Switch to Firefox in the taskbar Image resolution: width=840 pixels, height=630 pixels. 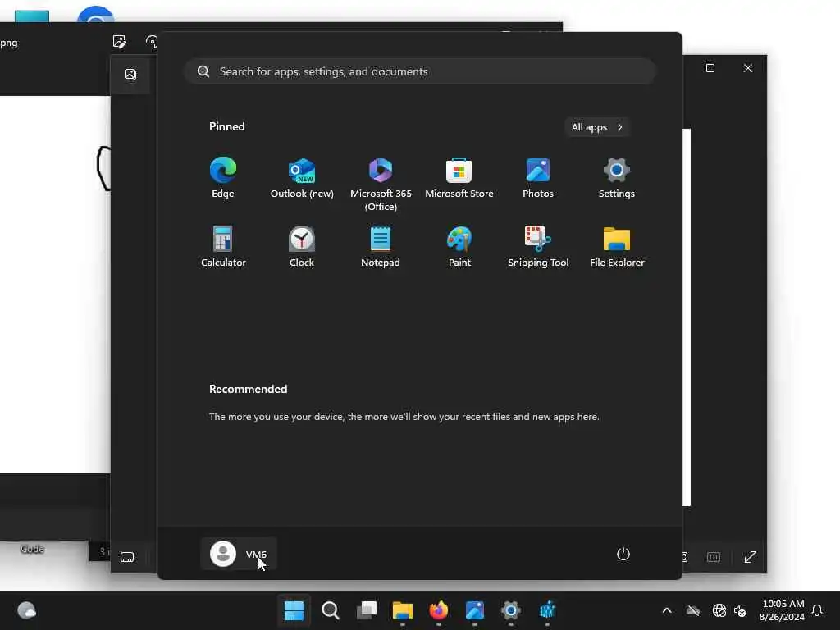(x=439, y=610)
